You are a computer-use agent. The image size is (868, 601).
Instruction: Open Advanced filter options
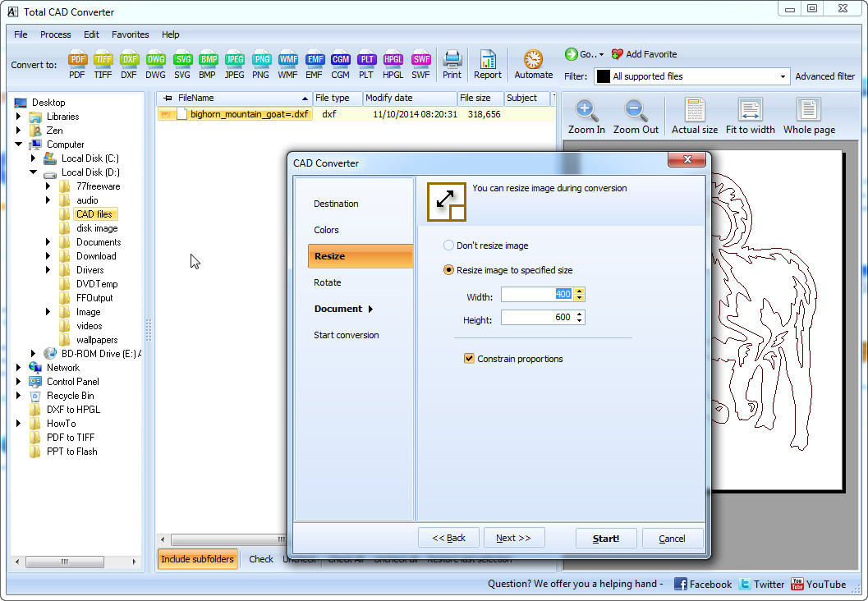(x=824, y=76)
